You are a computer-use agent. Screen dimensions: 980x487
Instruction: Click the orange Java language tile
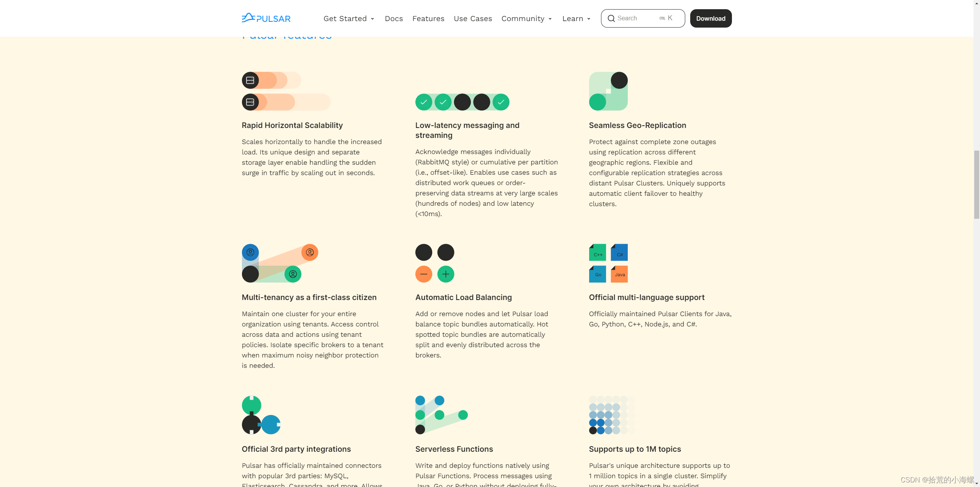coord(619,274)
